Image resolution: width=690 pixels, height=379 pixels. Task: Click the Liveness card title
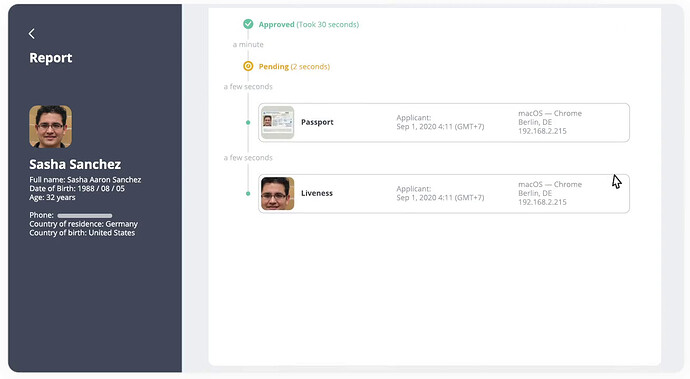[317, 193]
